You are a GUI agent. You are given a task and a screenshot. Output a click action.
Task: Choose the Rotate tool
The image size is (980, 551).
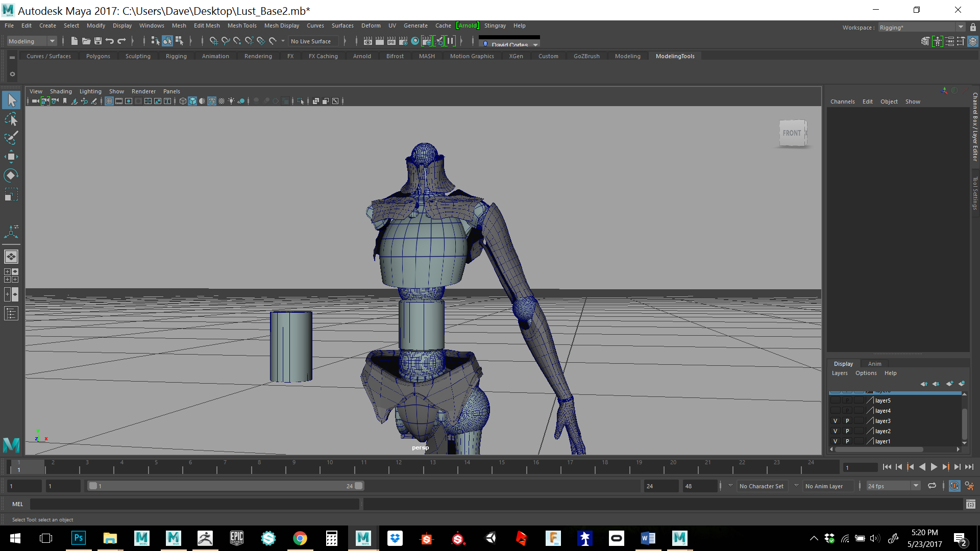pyautogui.click(x=11, y=176)
